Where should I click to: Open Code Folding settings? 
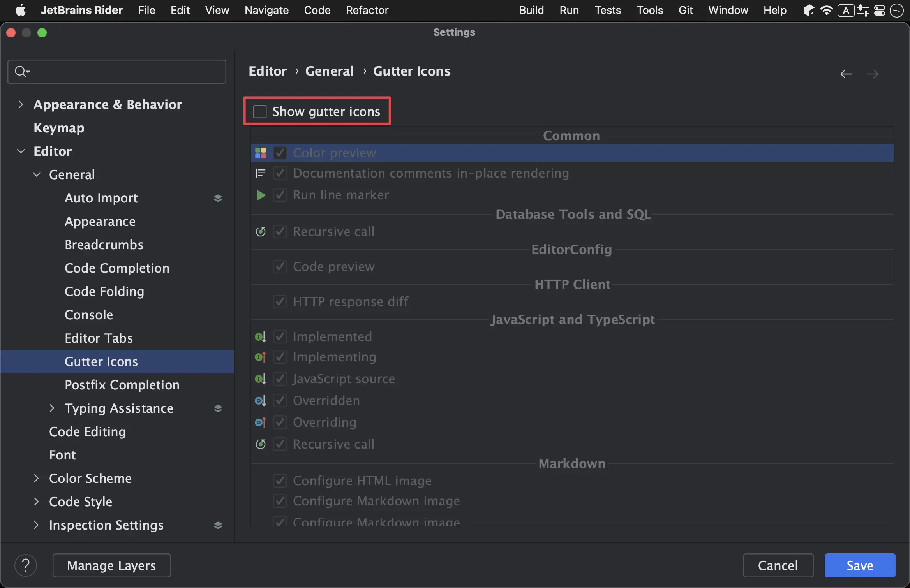[x=104, y=291]
